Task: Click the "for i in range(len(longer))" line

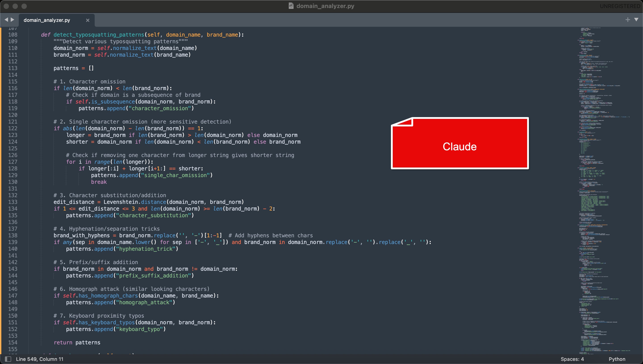Action: coord(110,162)
